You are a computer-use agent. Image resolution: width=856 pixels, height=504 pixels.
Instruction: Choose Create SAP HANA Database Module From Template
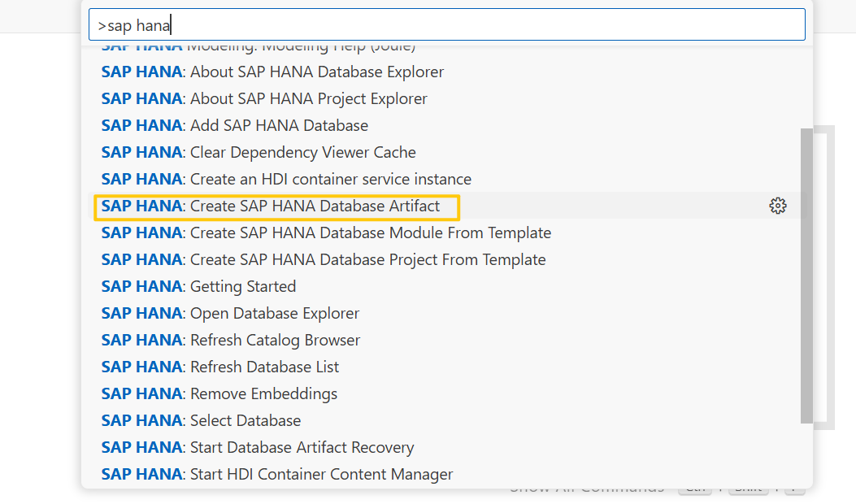(446, 232)
